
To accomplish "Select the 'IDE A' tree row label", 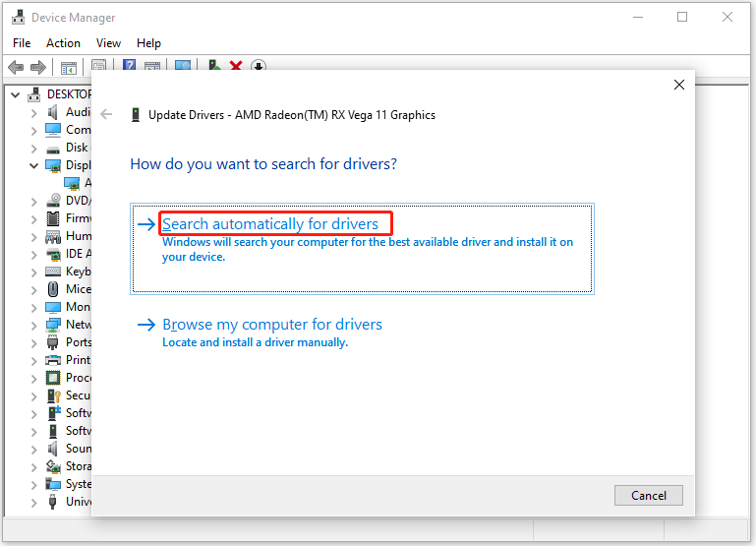I will (78, 254).
